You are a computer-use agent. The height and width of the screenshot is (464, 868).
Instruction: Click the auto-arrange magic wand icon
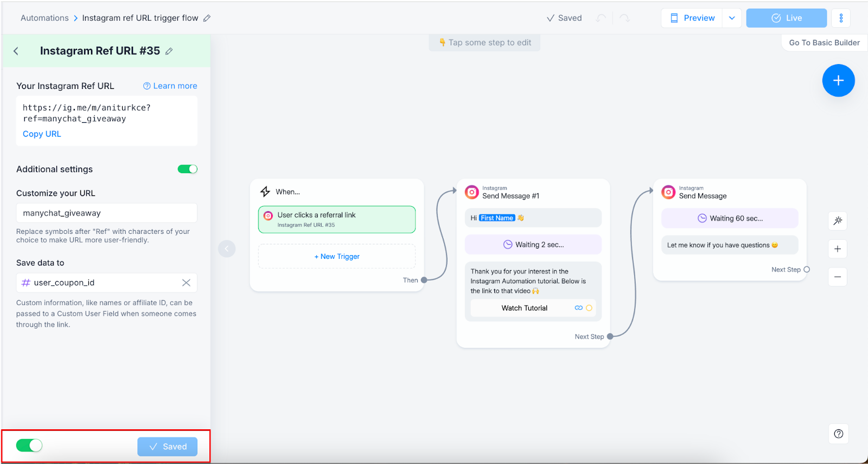(838, 220)
